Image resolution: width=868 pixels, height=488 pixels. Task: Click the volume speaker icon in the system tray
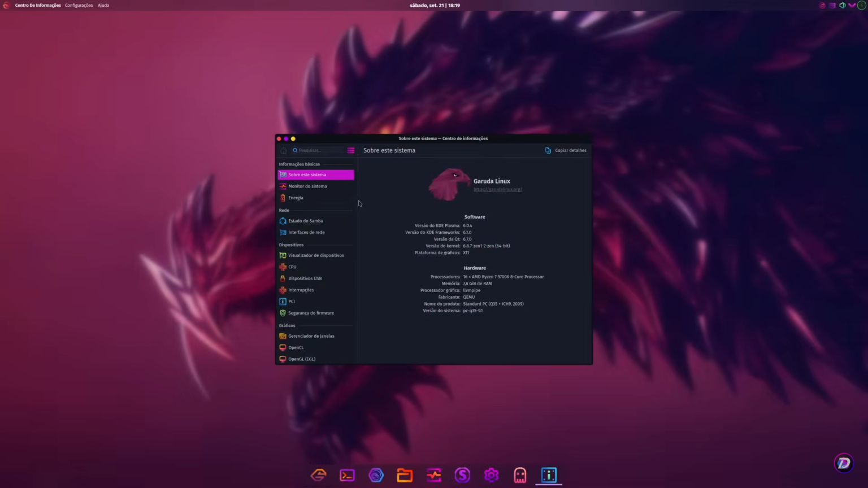pyautogui.click(x=842, y=5)
